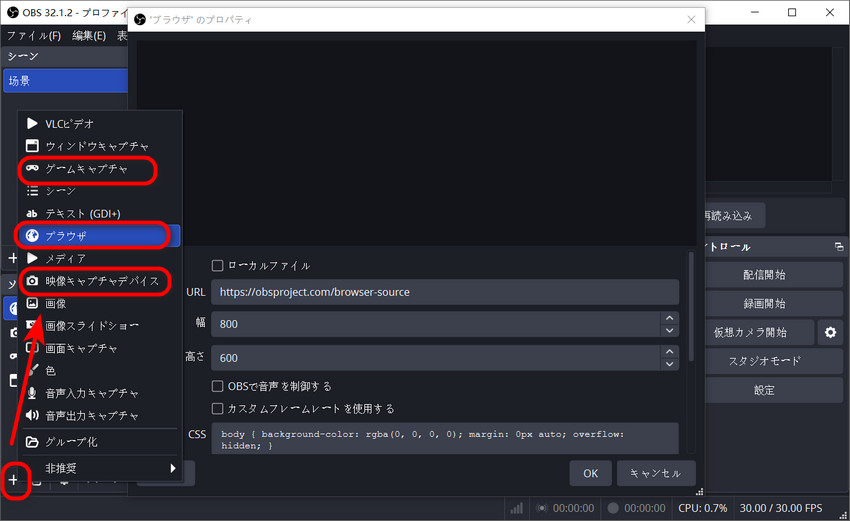The width and height of the screenshot is (850, 521).
Task: Click the speaker audio output icon
Action: pyautogui.click(x=33, y=415)
